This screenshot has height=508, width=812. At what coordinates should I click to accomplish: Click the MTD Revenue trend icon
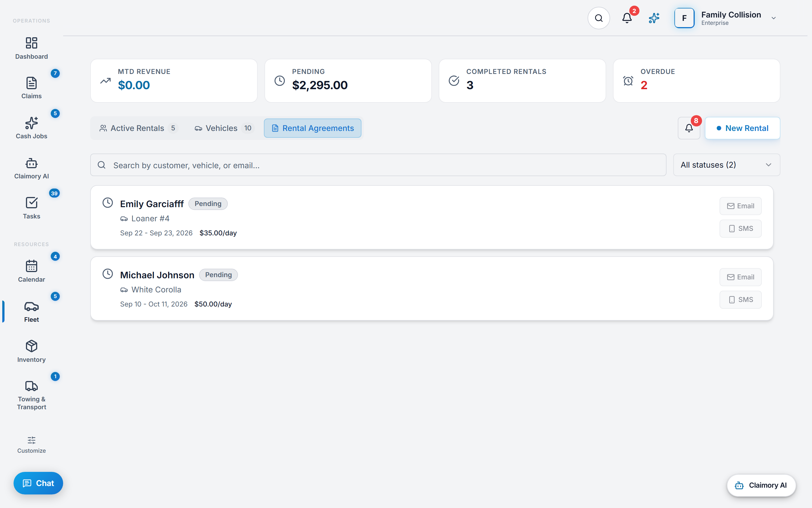pos(105,81)
